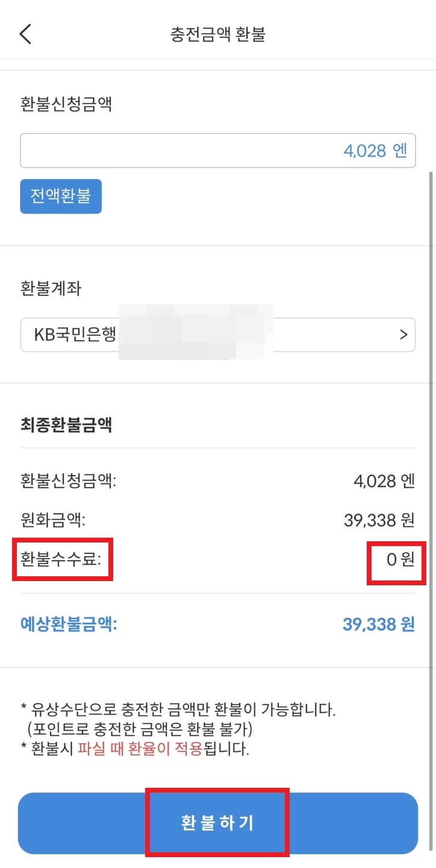This screenshot has width=436, height=868.
Task: Tap the 충전금액 환불 title text
Action: coord(217,34)
